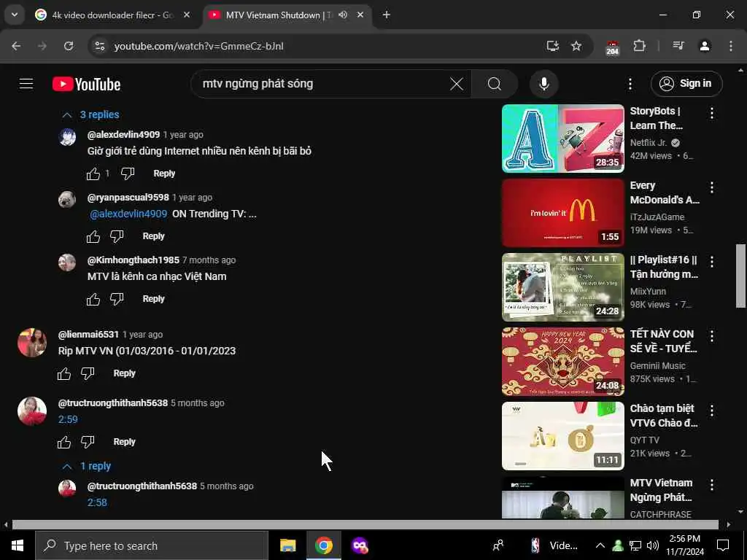Install app icon in the address bar
Screen dimensions: 747x560
[553, 46]
